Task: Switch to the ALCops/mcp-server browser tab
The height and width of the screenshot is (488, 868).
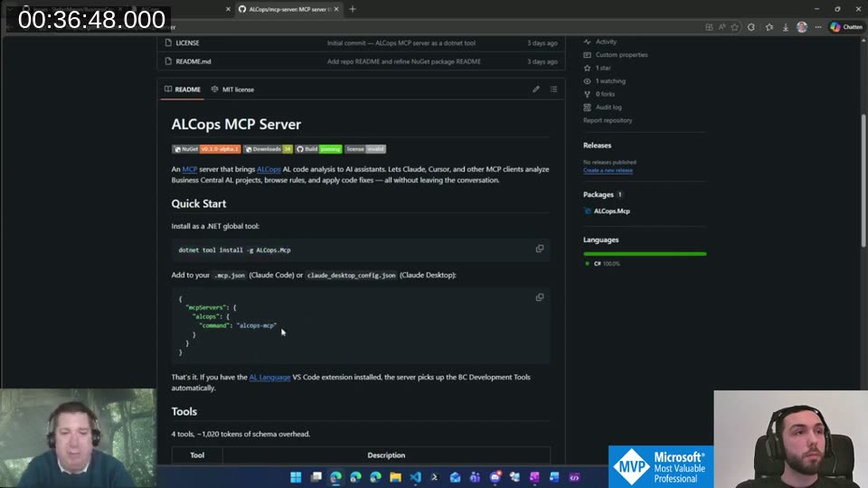Action: click(x=288, y=9)
